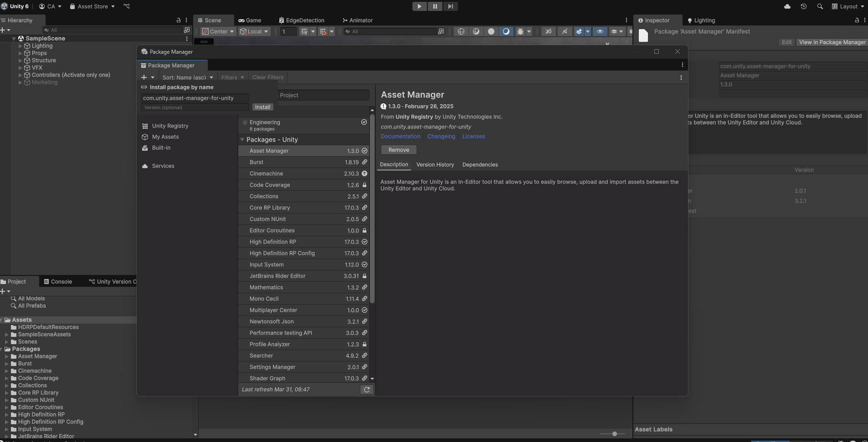Start Play mode with the play button
This screenshot has height=442, width=868.
click(x=419, y=6)
